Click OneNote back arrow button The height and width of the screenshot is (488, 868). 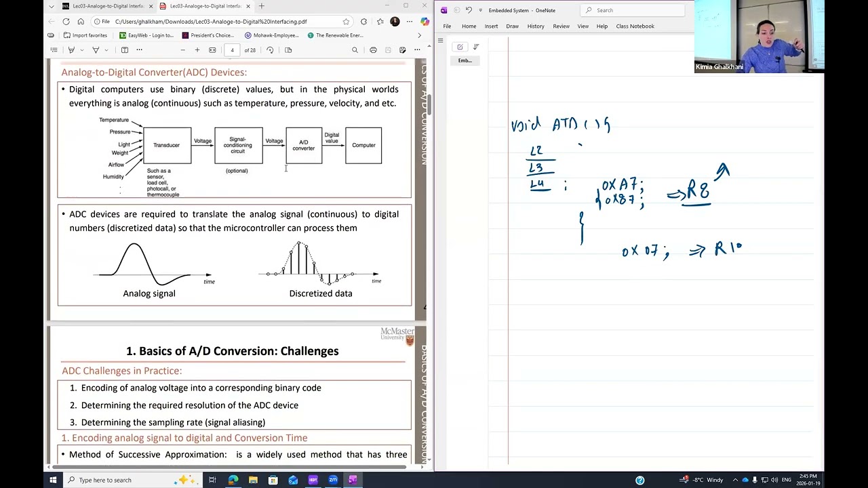pos(456,10)
